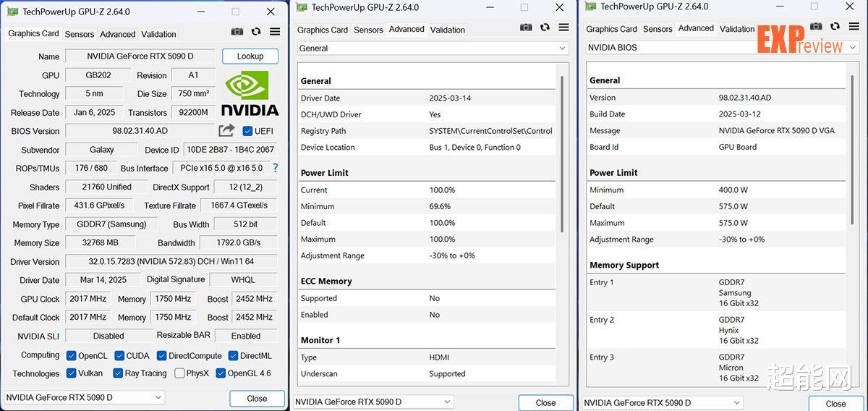Image resolution: width=868 pixels, height=411 pixels.
Task: Click the Bus Interface question mark icon
Action: 275,168
